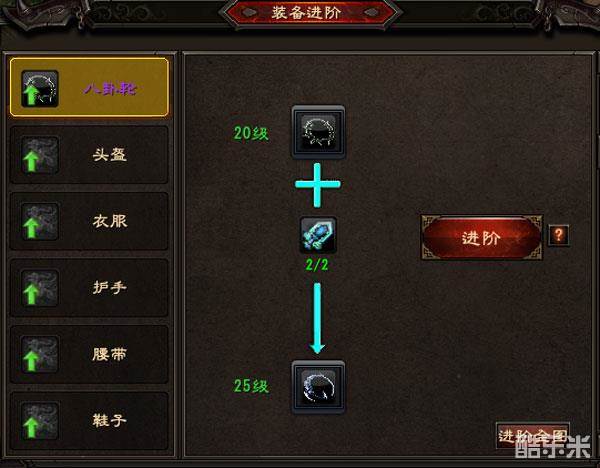
Task: Click the 头盔 helmet slot icon
Action: 40,155
